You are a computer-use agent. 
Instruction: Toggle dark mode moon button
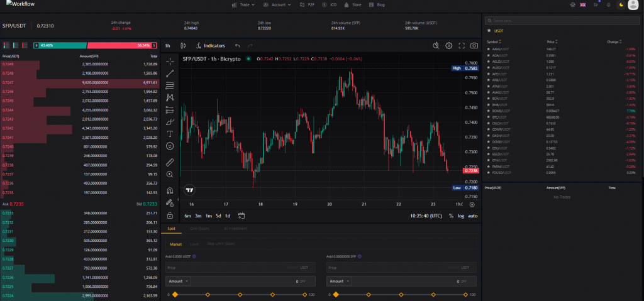click(x=621, y=5)
